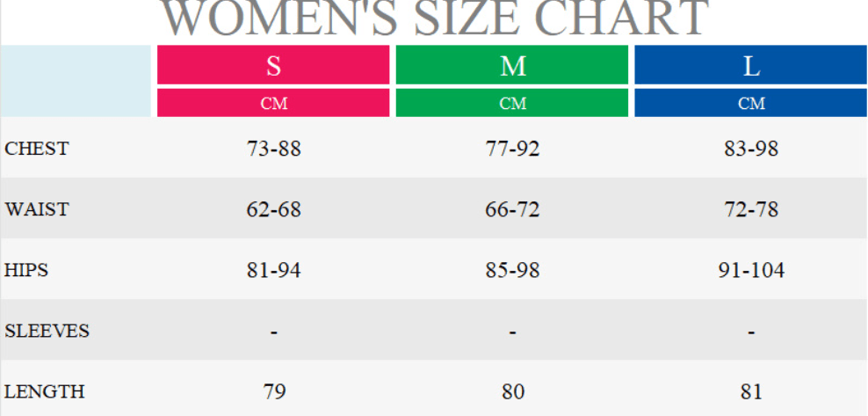This screenshot has height=416, width=868.
Task: Select waist value 62-68 for size S
Action: pos(273,209)
